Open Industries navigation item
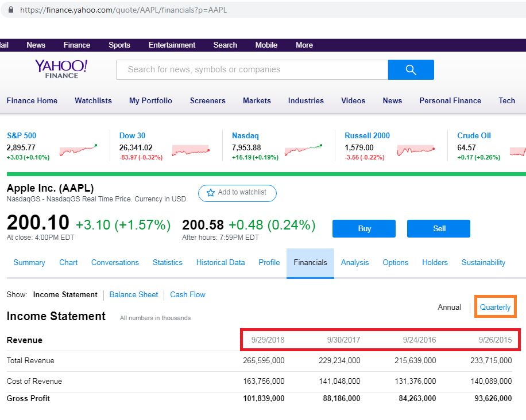Screen dimensions: 526x420 pos(306,100)
